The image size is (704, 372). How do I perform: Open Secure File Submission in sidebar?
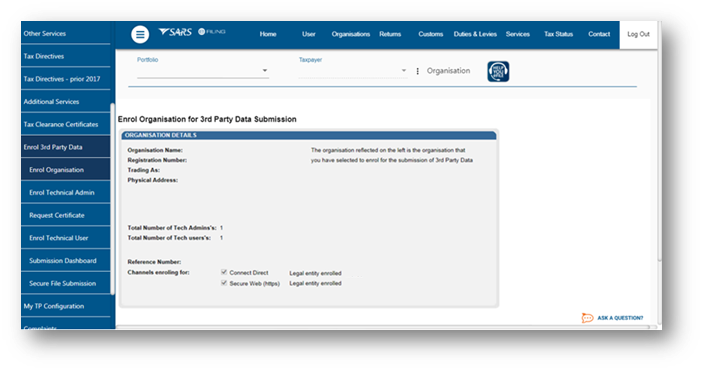pos(66,284)
